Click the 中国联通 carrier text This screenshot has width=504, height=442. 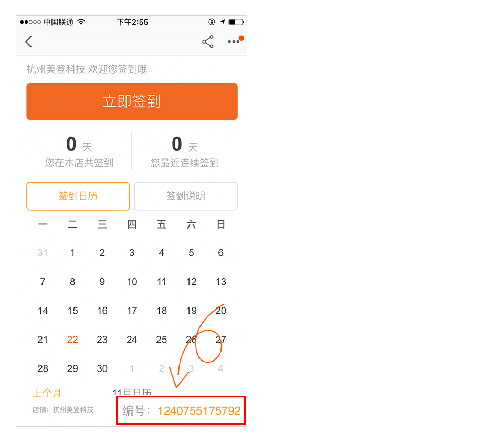tap(58, 22)
